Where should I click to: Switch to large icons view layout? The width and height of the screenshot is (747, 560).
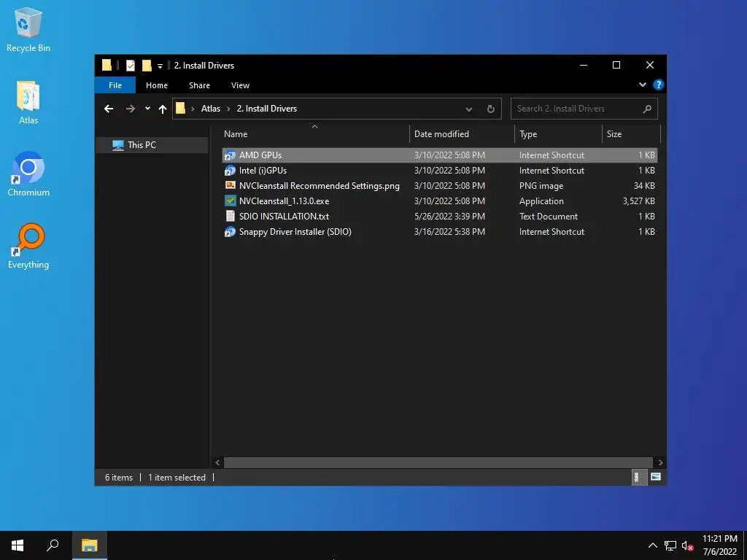[x=656, y=477]
